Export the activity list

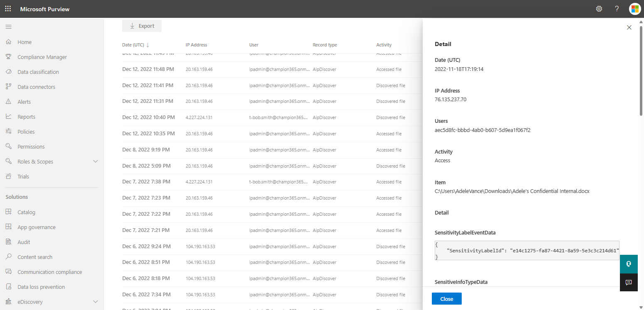(x=142, y=26)
